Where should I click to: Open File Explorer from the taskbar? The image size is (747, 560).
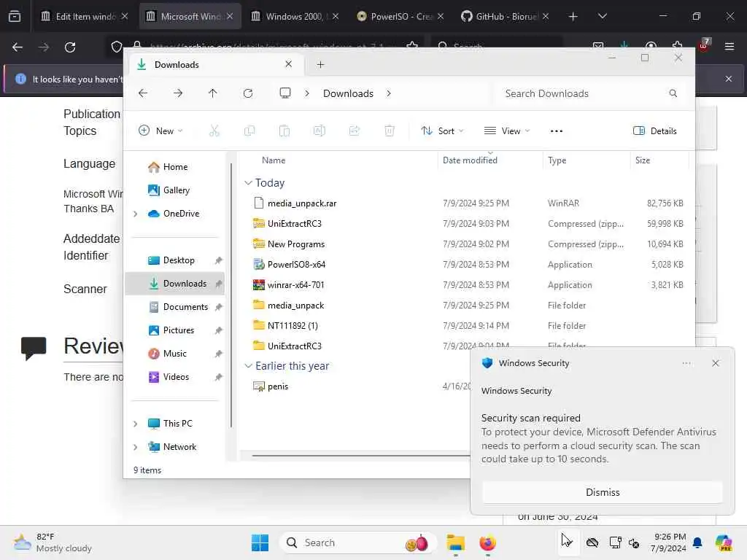click(455, 542)
